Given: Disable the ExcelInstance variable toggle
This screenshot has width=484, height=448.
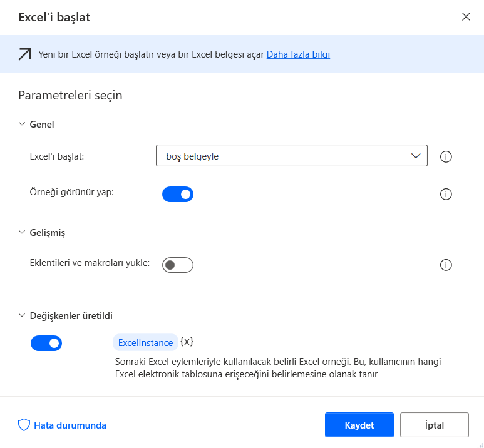Looking at the screenshot, I should (x=46, y=343).
